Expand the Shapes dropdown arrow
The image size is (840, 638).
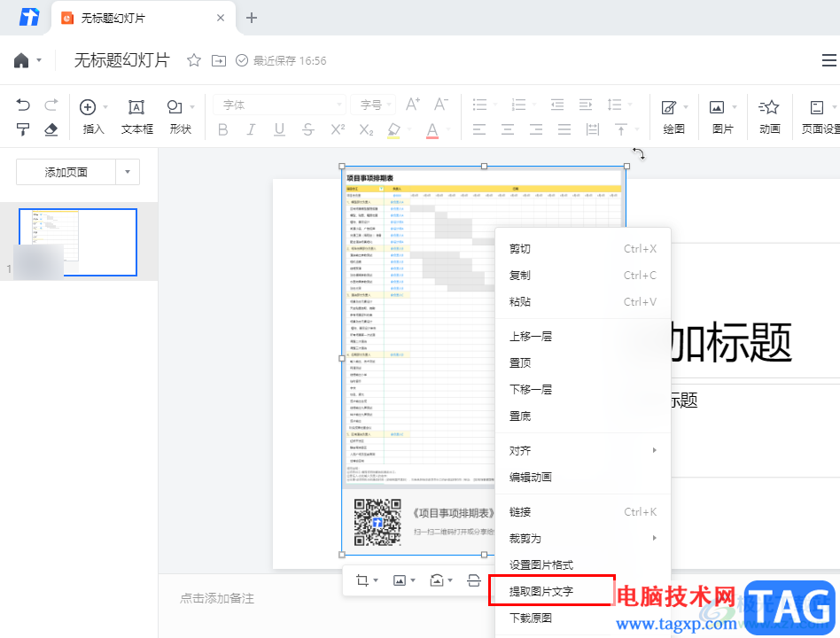(x=192, y=107)
